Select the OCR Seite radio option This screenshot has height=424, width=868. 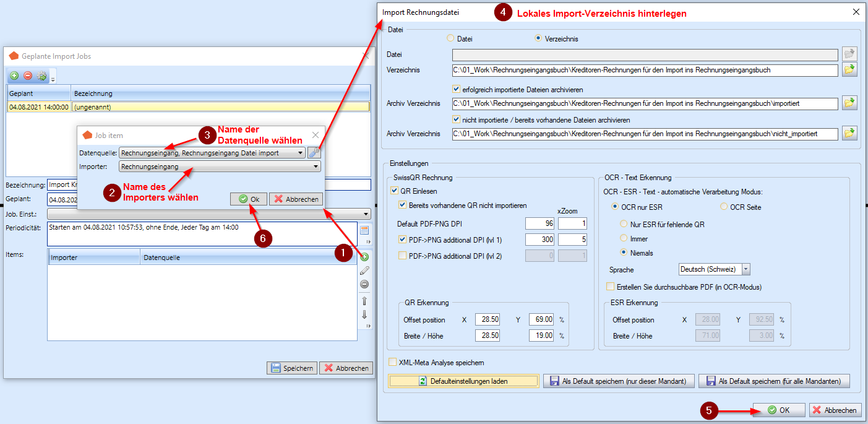tap(724, 207)
